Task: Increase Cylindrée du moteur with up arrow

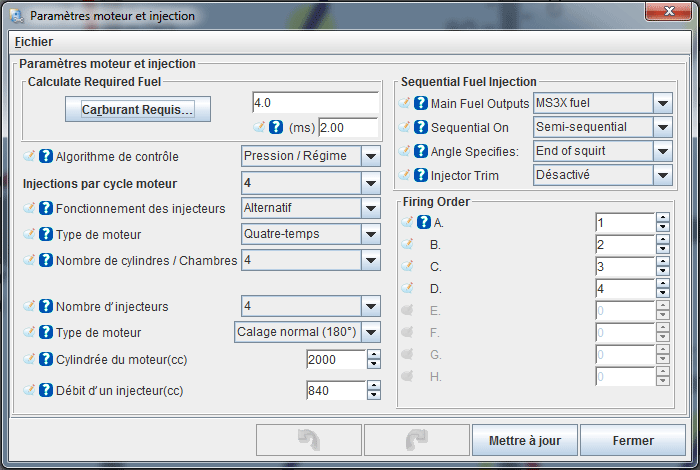Action: click(374, 355)
